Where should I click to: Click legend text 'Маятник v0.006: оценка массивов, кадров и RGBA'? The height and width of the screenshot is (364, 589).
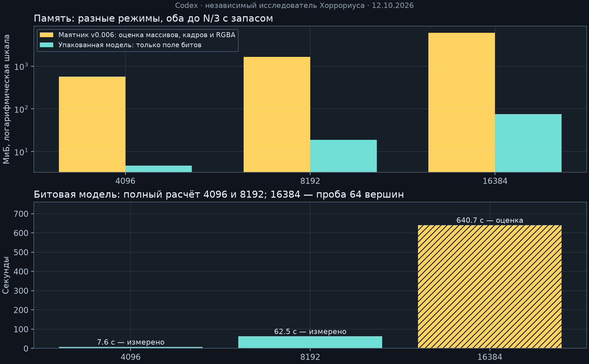tap(147, 35)
